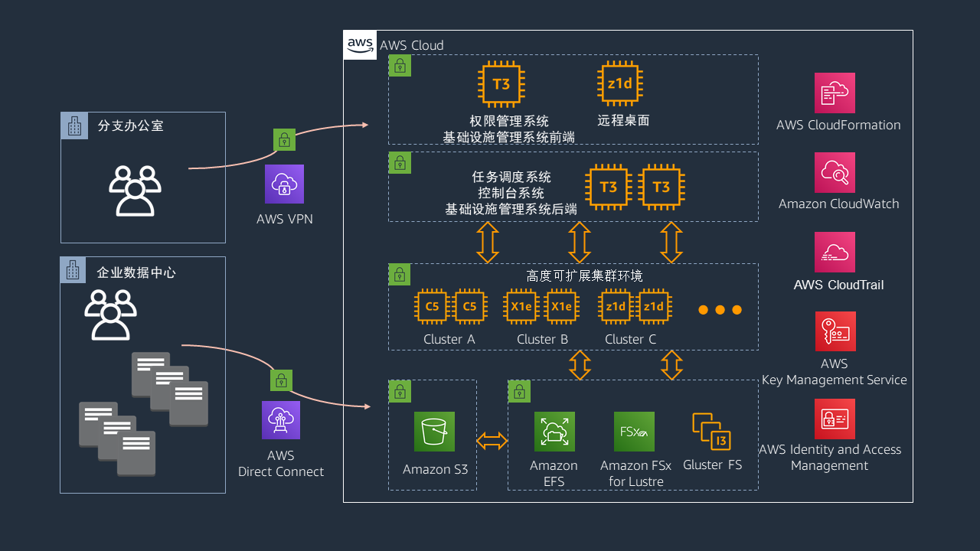The width and height of the screenshot is (980, 551).
Task: Click the AWS VPN purple icon
Action: click(x=284, y=184)
